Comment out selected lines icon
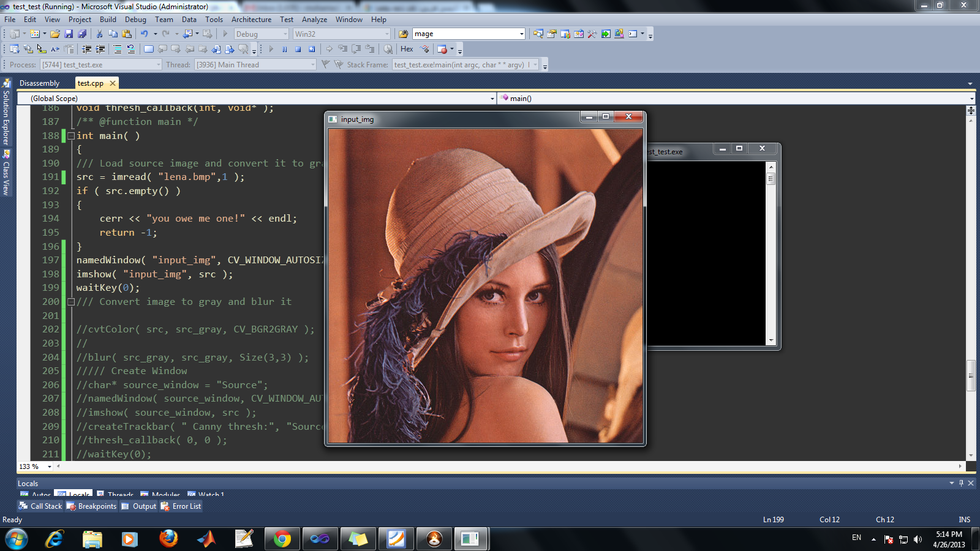 [x=118, y=49]
